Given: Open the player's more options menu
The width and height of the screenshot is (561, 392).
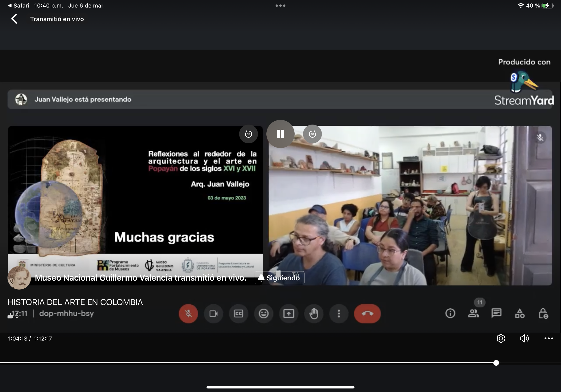Looking at the screenshot, I should click(549, 338).
